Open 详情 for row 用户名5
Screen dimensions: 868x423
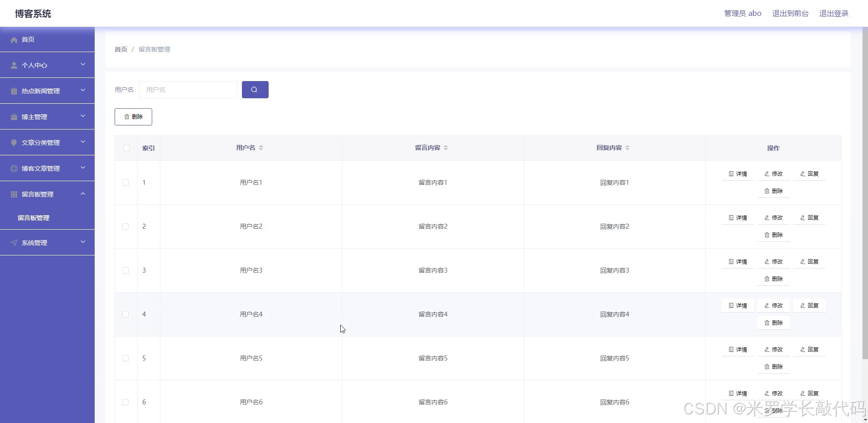tap(738, 350)
